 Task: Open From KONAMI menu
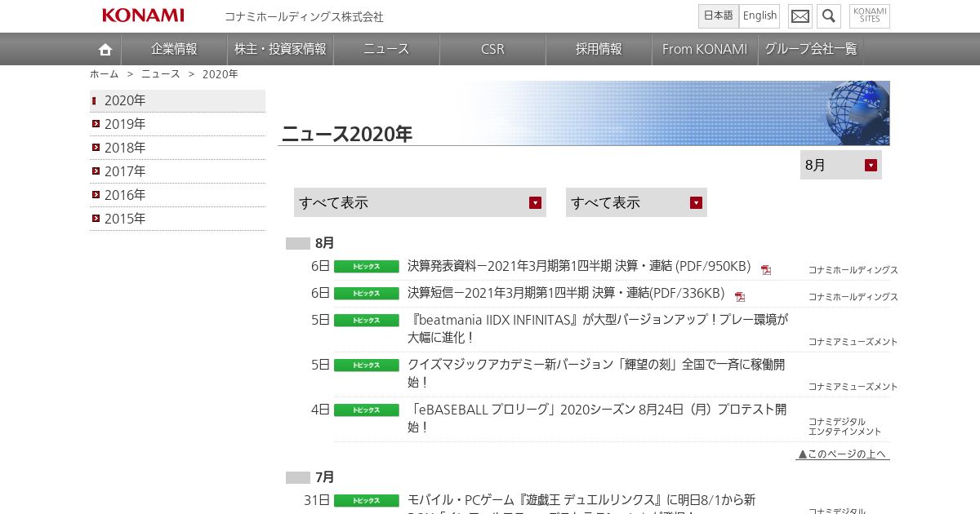pos(705,49)
